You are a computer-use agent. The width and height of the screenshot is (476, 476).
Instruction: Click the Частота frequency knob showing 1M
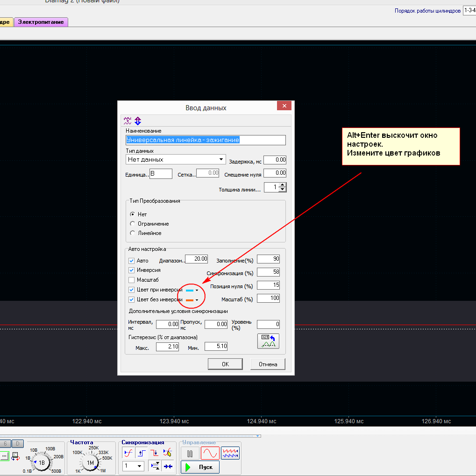(x=90, y=462)
